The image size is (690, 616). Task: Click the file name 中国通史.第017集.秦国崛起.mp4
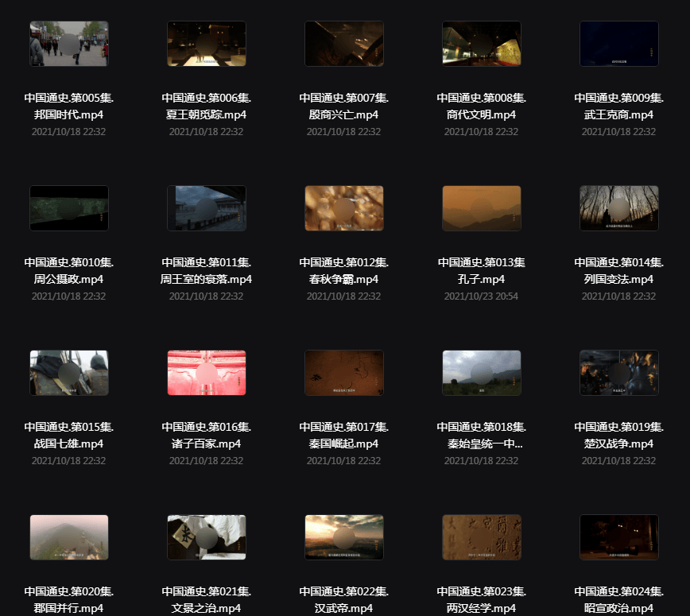pyautogui.click(x=344, y=436)
